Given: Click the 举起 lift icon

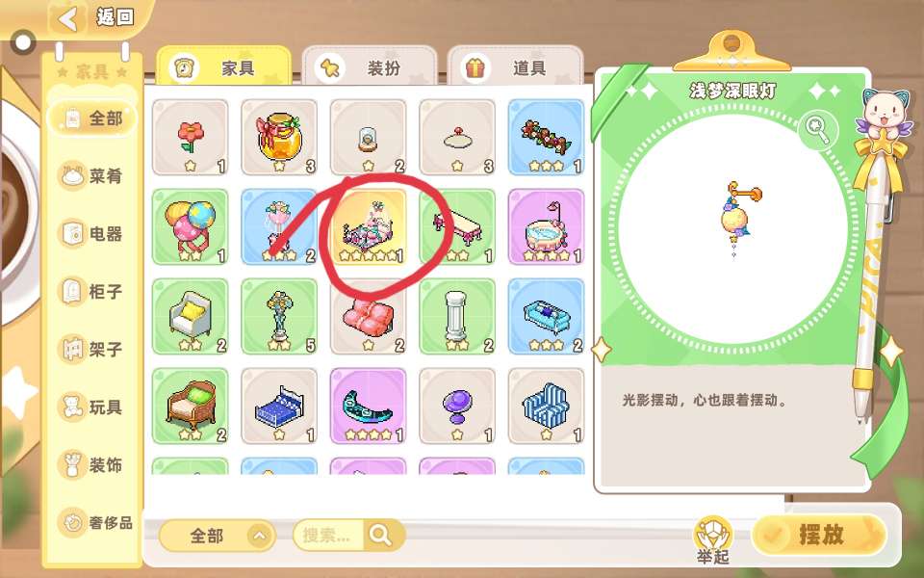Looking at the screenshot, I should click(712, 539).
